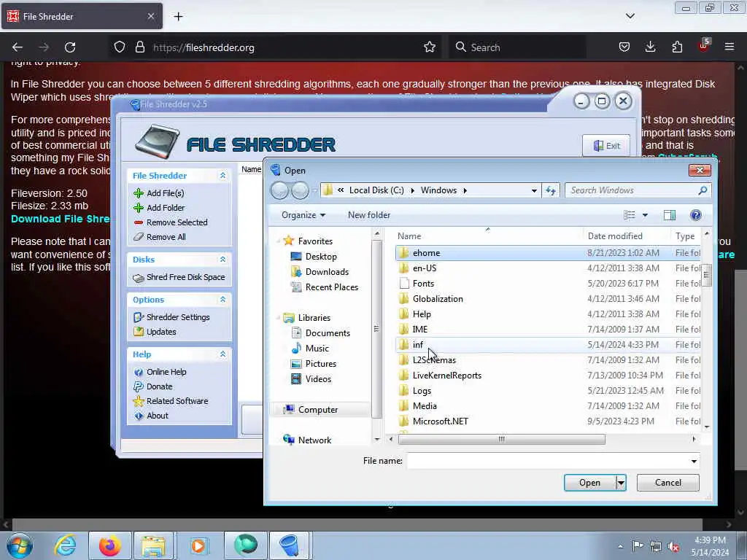Select the ehome folder

point(548,253)
